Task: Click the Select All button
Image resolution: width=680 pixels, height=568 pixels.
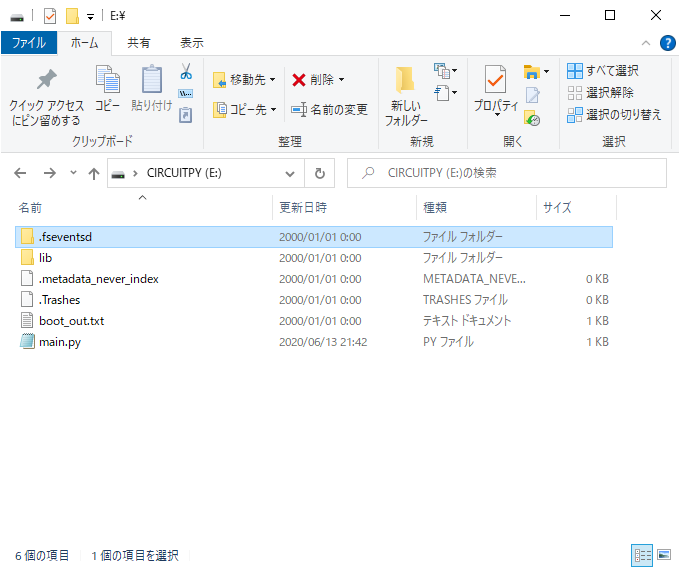Action: [x=602, y=71]
